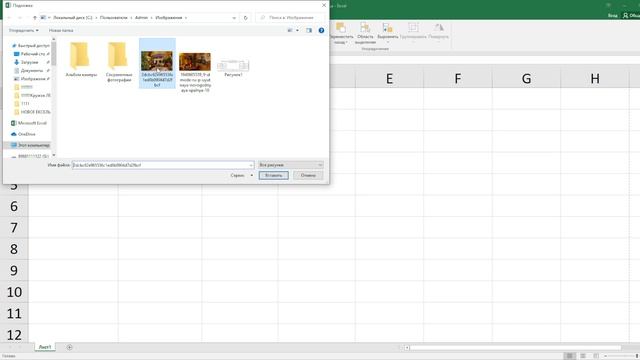
Task: Refresh the folder listing in dialog
Action: pyautogui.click(x=245, y=18)
